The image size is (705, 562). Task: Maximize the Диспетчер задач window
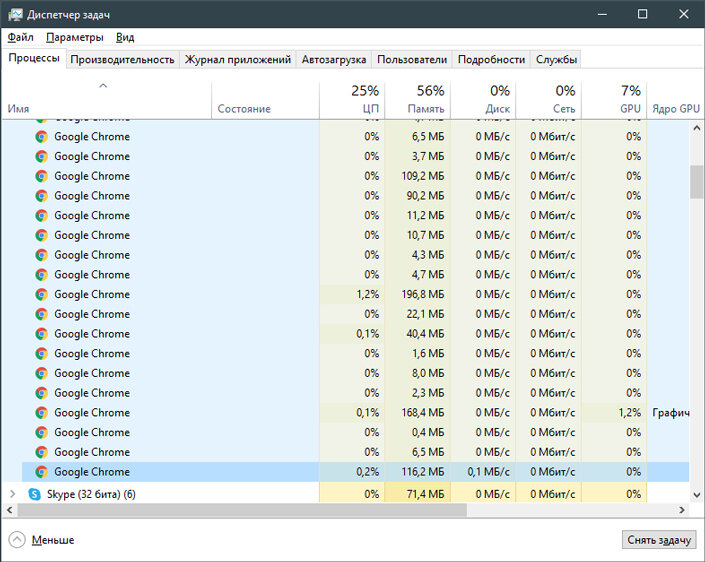643,14
